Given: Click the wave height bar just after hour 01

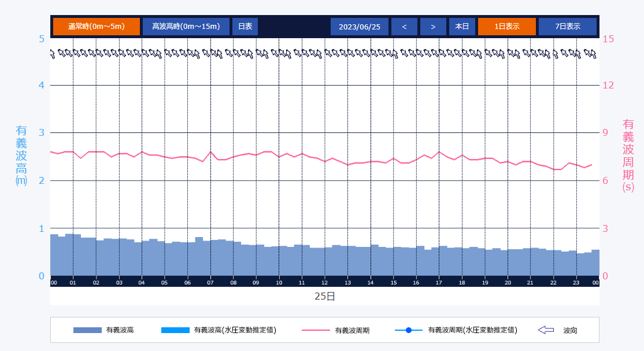Looking at the screenshot, I should [77, 254].
